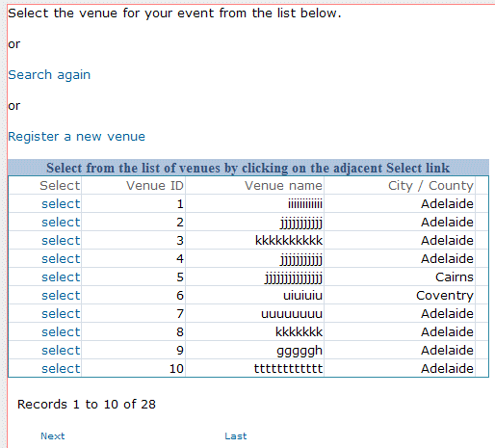Jump to Last page of records

pyautogui.click(x=236, y=436)
